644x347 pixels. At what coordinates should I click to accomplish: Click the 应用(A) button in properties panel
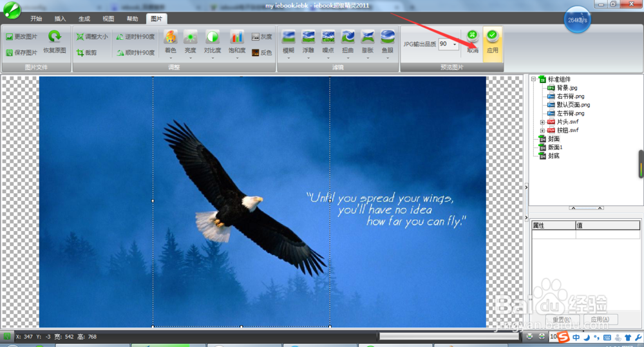tap(600, 319)
